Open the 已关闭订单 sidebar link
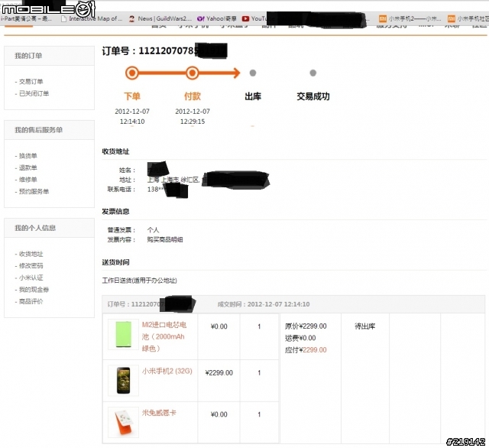The height and width of the screenshot is (448, 489). (x=34, y=93)
